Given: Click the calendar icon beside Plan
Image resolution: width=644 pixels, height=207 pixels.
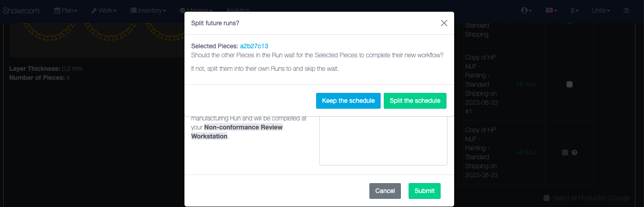Looking at the screenshot, I should 57,10.
